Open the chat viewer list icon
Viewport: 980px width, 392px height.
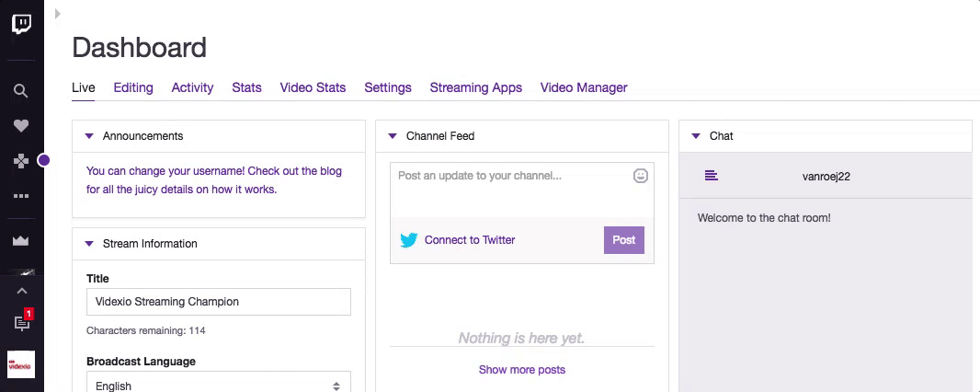tap(711, 176)
